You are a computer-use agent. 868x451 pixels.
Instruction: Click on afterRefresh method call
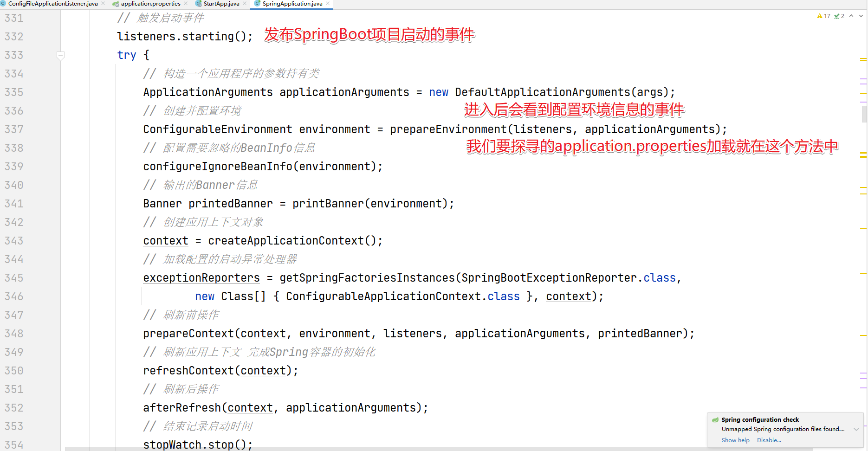182,408
